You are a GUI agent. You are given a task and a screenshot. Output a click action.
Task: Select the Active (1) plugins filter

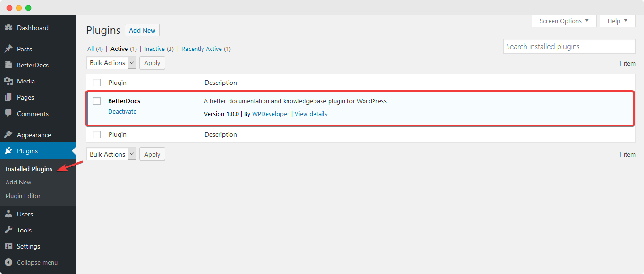[x=124, y=49]
